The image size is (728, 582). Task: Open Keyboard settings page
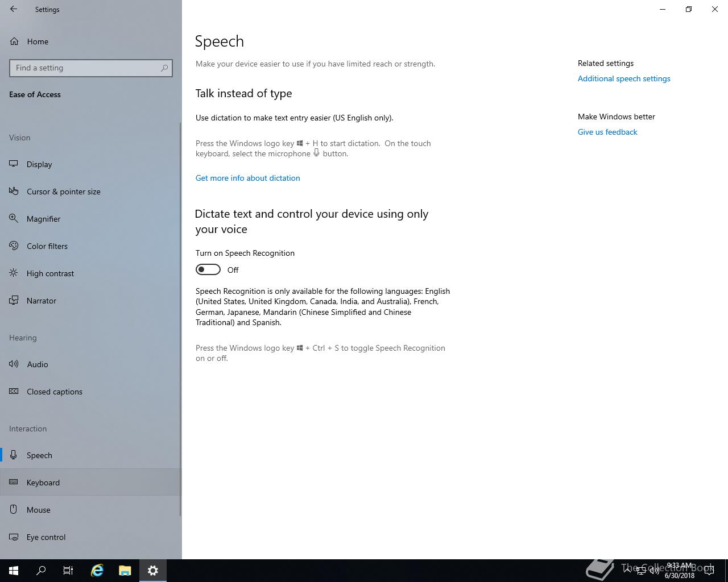pyautogui.click(x=91, y=483)
